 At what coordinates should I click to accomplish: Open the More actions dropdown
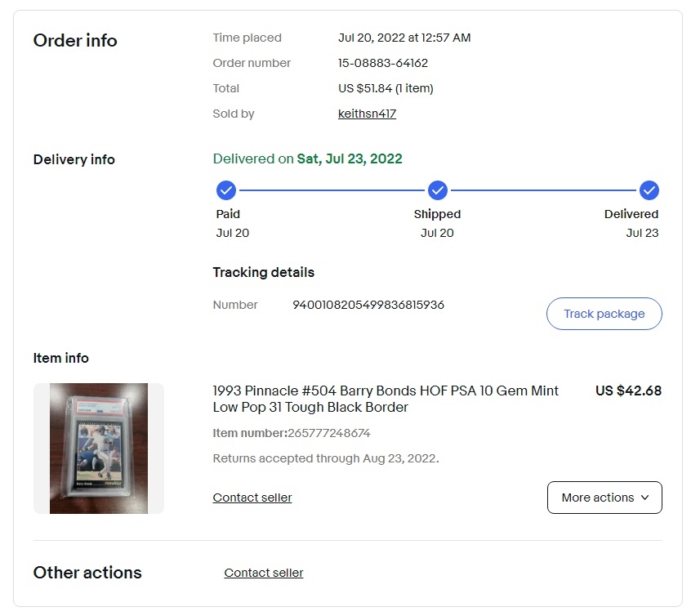tap(604, 498)
